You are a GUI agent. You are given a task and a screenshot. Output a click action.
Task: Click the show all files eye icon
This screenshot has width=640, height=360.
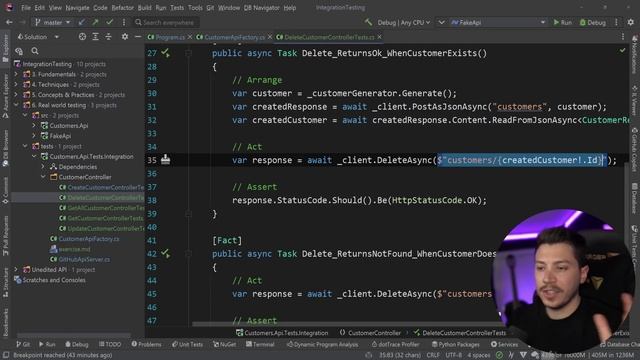(19, 51)
